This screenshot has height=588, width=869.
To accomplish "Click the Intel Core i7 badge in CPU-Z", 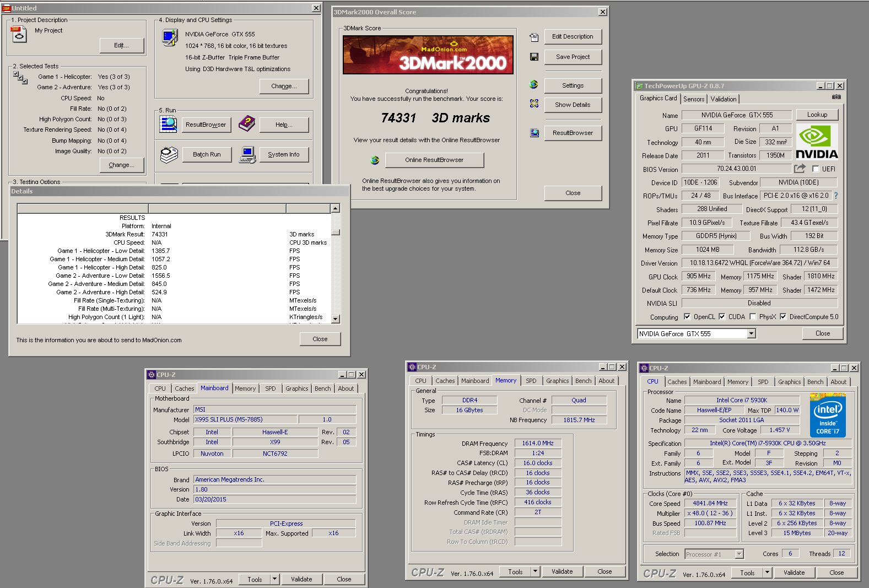I will pos(828,415).
